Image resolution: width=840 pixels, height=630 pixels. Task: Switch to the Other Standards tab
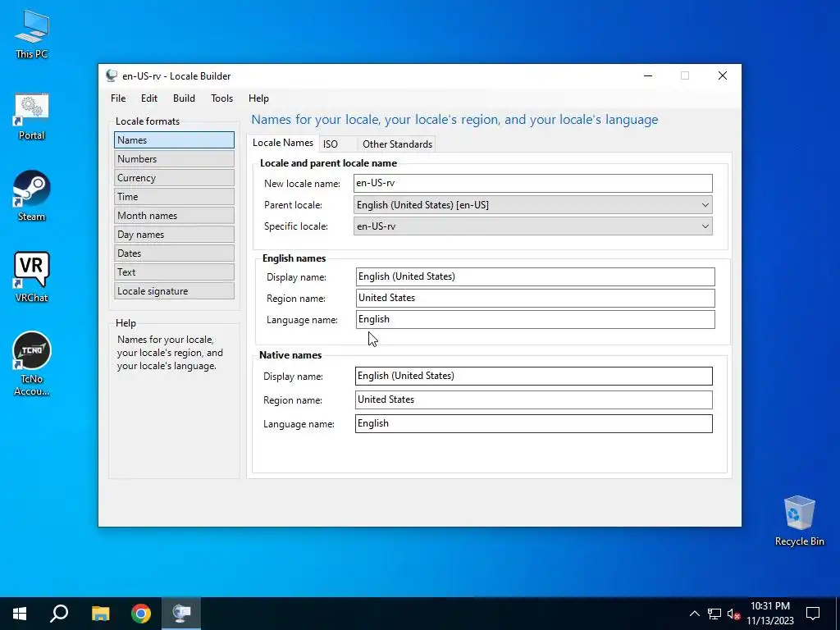(397, 144)
